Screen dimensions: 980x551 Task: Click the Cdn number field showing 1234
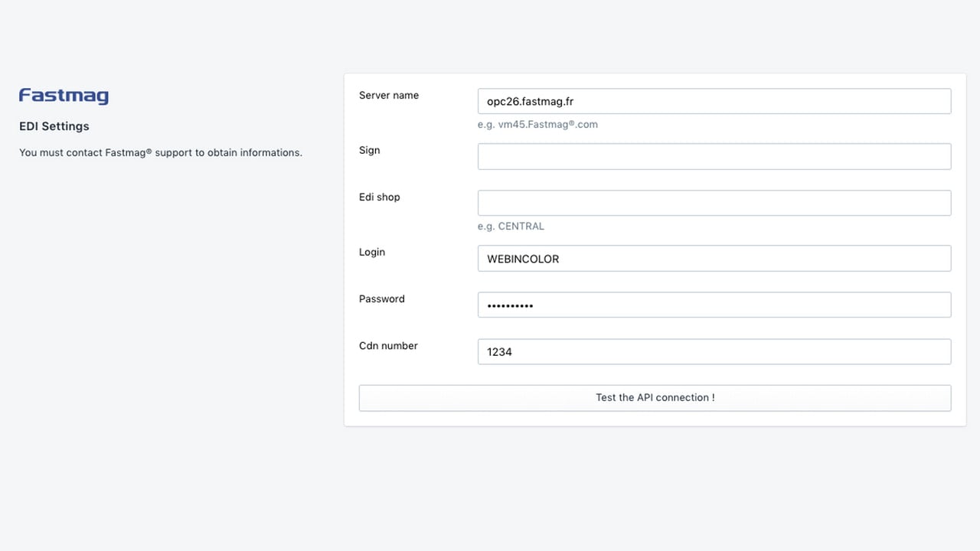[714, 351]
